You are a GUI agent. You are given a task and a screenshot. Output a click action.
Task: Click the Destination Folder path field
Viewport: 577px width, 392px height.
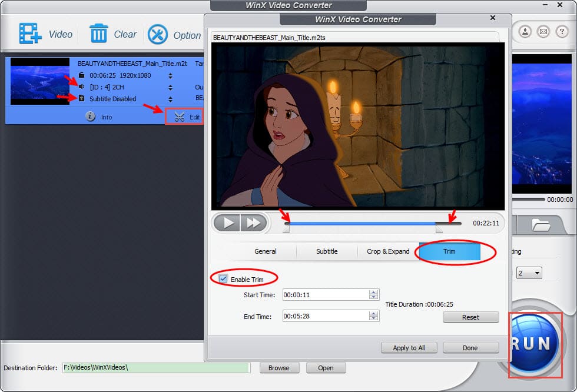click(157, 367)
